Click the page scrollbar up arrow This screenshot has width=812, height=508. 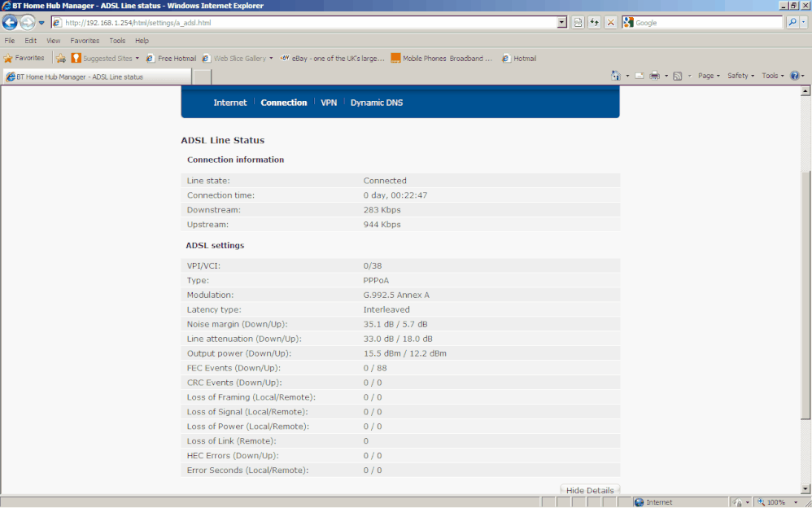pyautogui.click(x=805, y=91)
